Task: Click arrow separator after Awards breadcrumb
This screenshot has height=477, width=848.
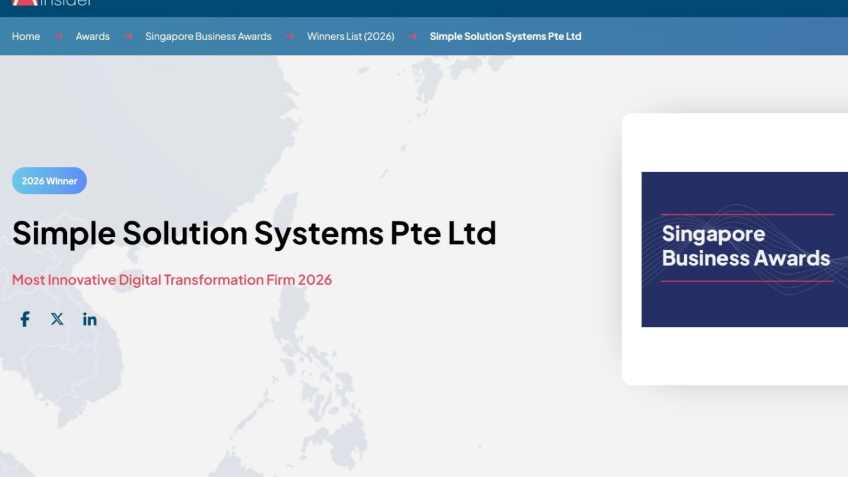Action: pos(127,37)
